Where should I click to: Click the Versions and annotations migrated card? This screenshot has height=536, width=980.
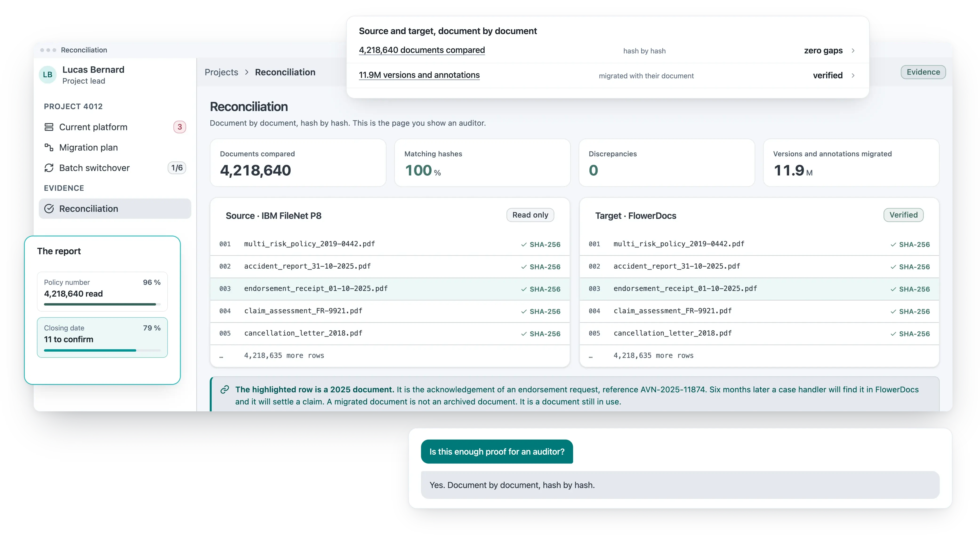(x=851, y=163)
